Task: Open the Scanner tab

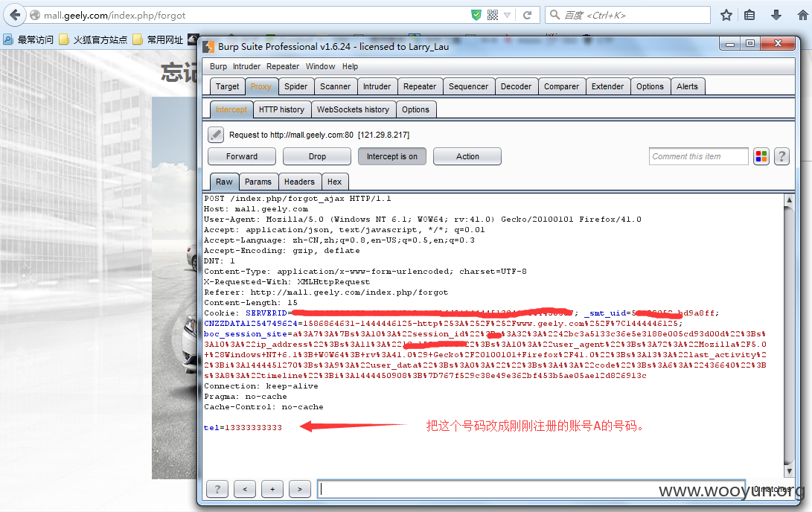Action: [335, 86]
